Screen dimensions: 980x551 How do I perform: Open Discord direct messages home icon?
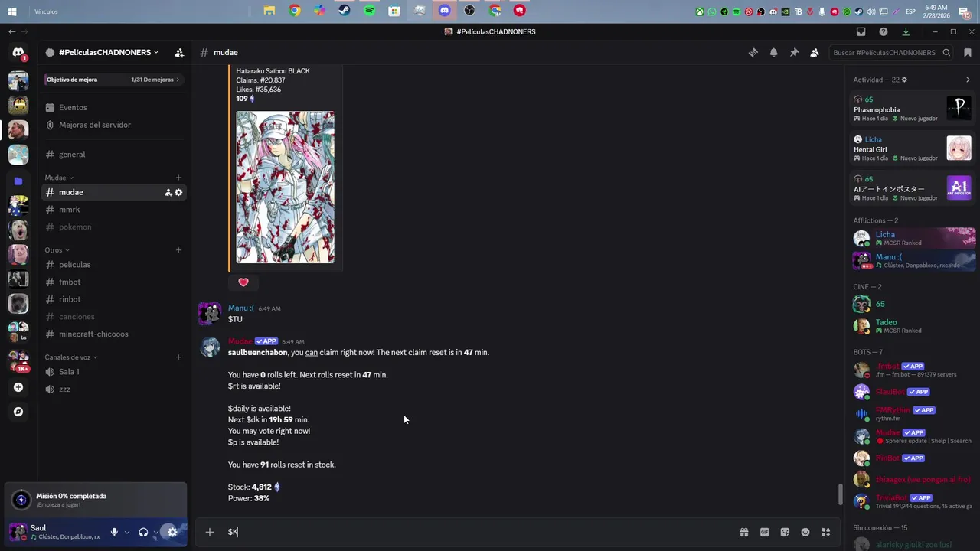coord(18,53)
